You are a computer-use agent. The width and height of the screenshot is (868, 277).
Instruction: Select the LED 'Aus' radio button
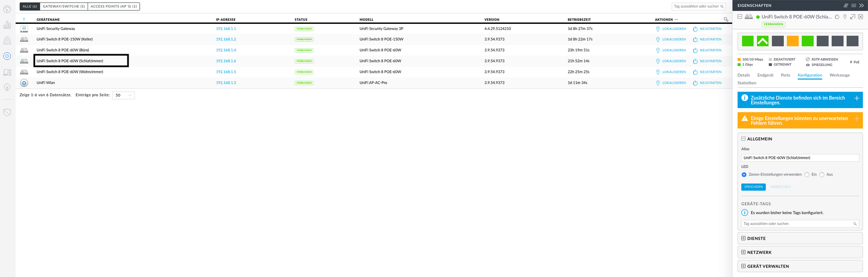click(822, 175)
